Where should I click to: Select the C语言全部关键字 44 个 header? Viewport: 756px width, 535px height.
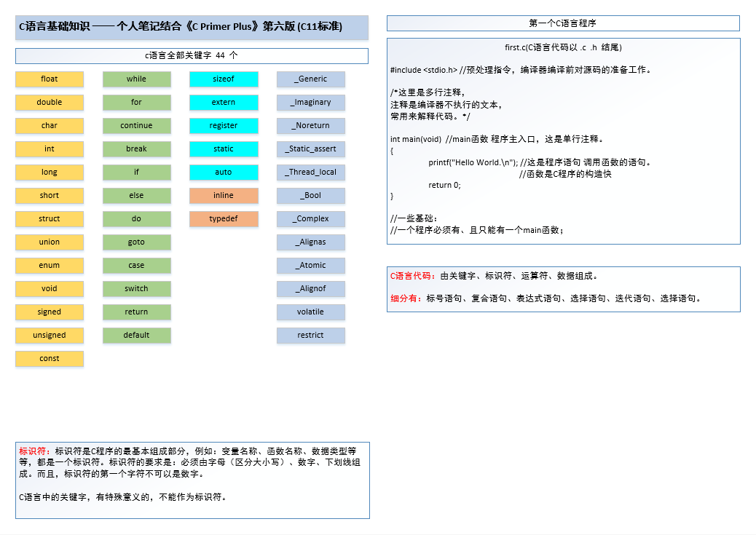click(x=192, y=56)
